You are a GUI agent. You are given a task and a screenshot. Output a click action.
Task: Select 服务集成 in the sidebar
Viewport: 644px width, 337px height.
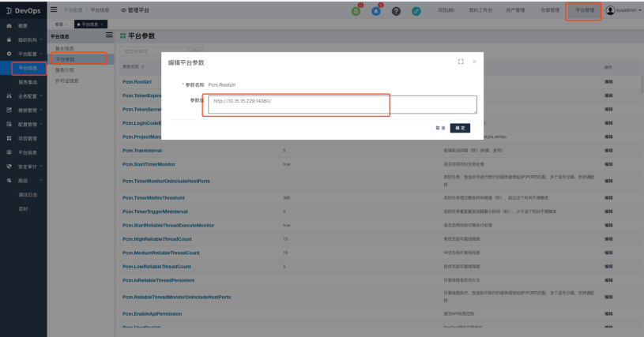(28, 81)
